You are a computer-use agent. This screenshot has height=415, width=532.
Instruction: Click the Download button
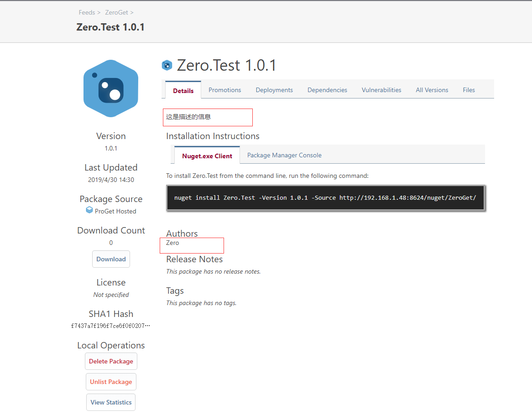111,259
